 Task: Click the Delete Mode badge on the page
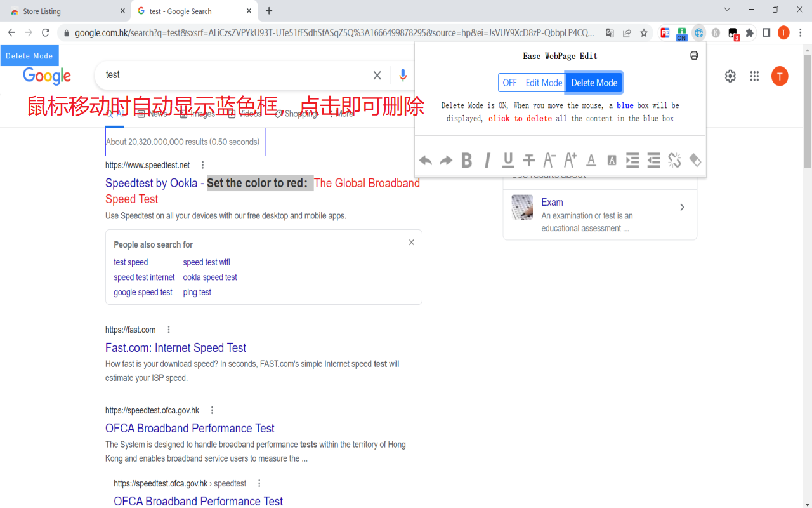click(x=29, y=56)
